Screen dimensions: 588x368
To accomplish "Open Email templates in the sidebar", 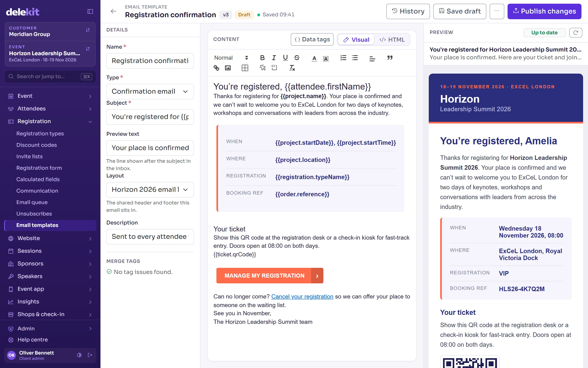I will [x=50, y=225].
